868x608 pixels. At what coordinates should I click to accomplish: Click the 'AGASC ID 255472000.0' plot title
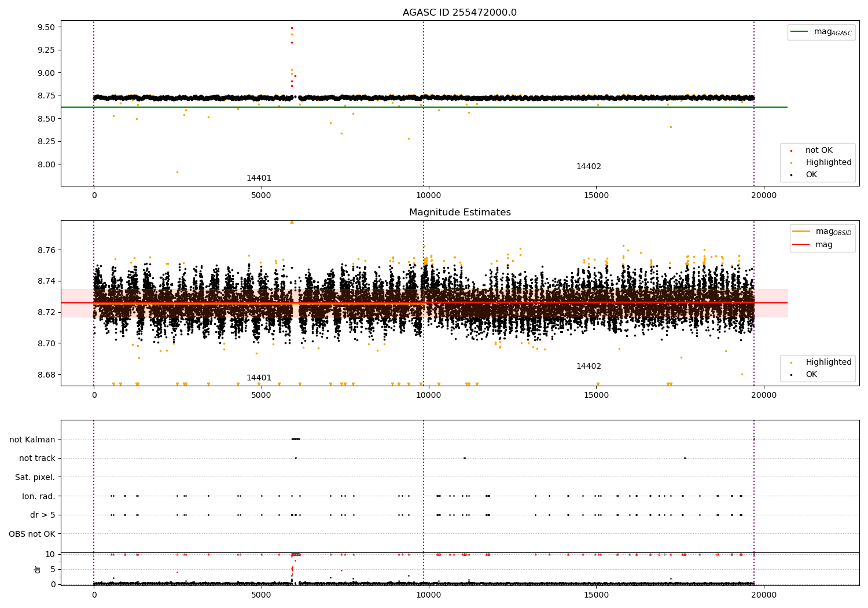[x=459, y=13]
